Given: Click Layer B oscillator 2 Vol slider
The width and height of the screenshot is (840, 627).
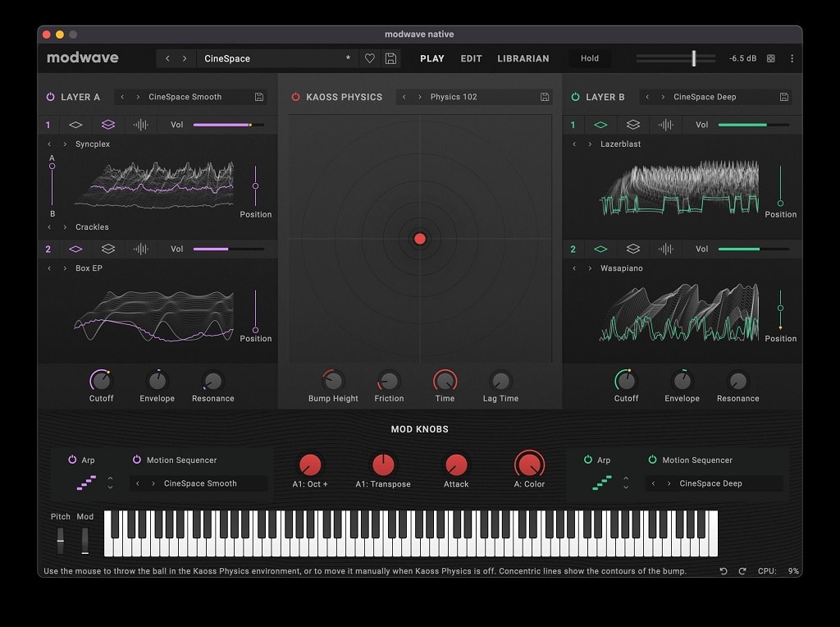Looking at the screenshot, I should tap(754, 249).
